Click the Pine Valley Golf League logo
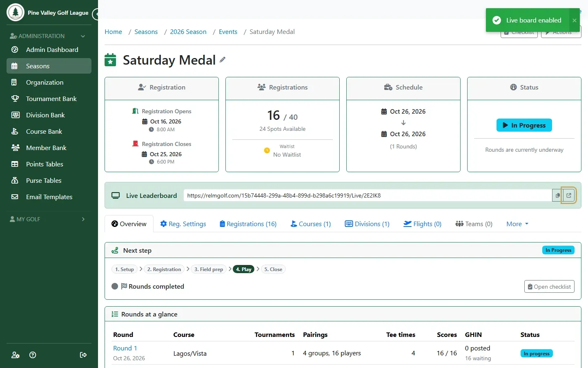 16,12
